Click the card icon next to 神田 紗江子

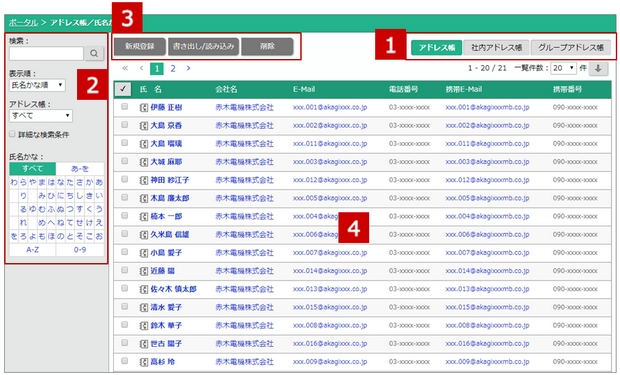[144, 180]
